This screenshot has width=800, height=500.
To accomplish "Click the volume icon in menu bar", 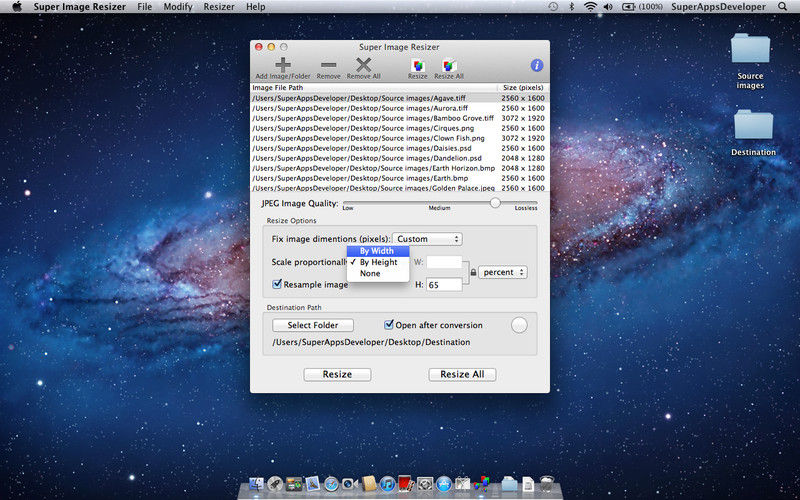I will [x=608, y=7].
